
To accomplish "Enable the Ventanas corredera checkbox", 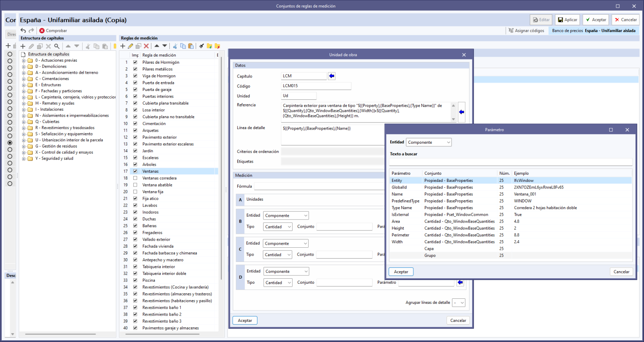I will [x=135, y=178].
